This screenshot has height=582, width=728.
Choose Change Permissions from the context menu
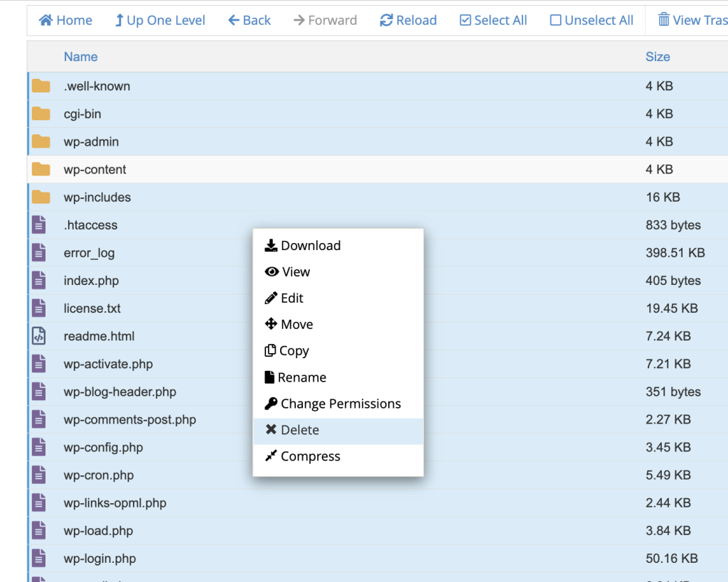click(333, 404)
